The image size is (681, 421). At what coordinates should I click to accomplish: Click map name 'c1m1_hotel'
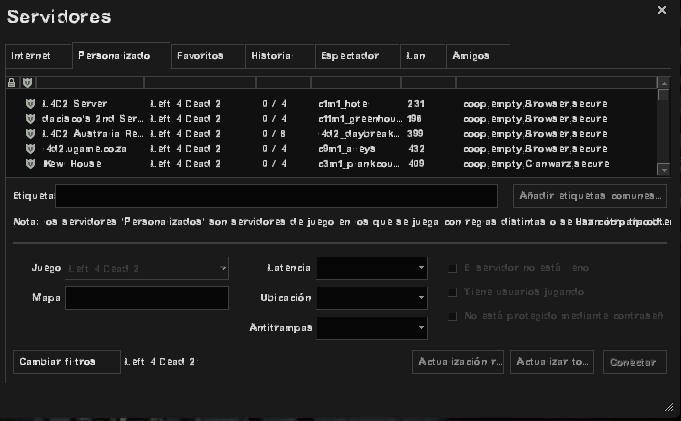[343, 104]
